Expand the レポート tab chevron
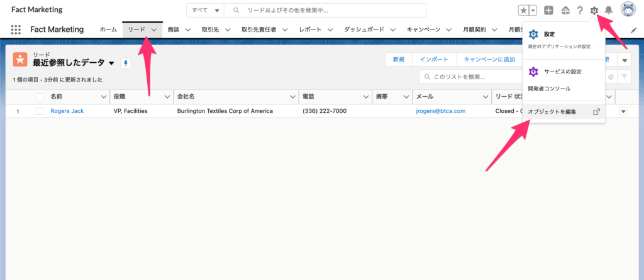This screenshot has height=280, width=644. click(x=330, y=30)
